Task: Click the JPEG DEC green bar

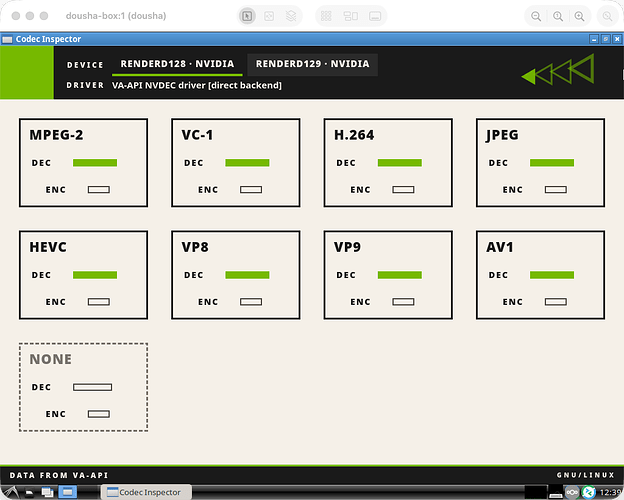Action: (x=552, y=163)
